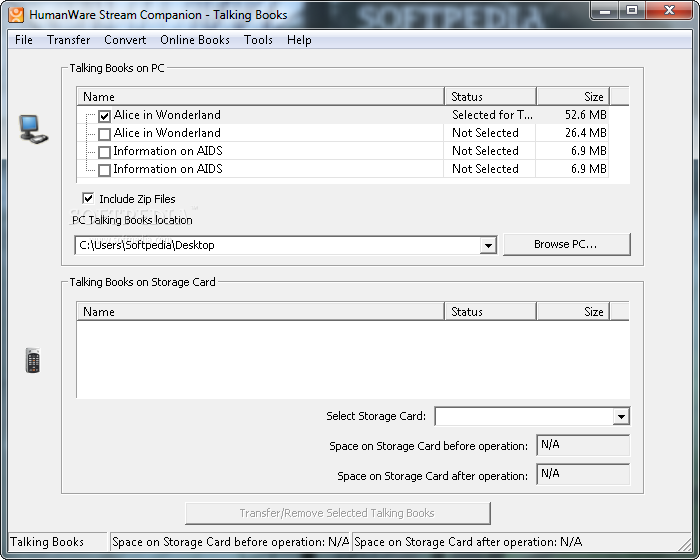Open the Online Books menu
The height and width of the screenshot is (560, 700).
click(195, 40)
